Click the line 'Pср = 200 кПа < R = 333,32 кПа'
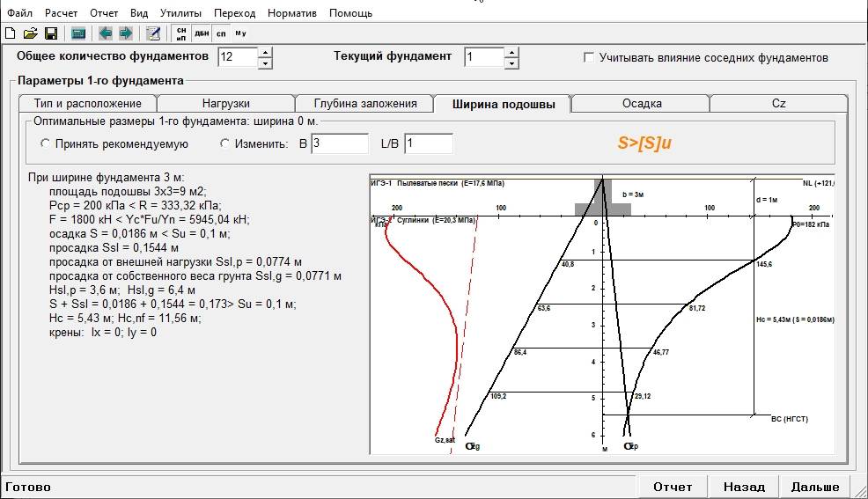The width and height of the screenshot is (868, 499). coord(135,205)
